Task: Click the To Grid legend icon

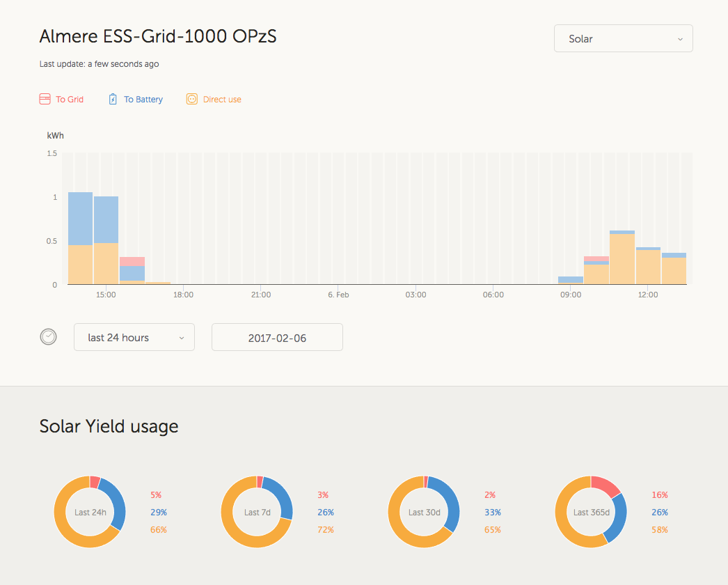Action: (x=45, y=100)
